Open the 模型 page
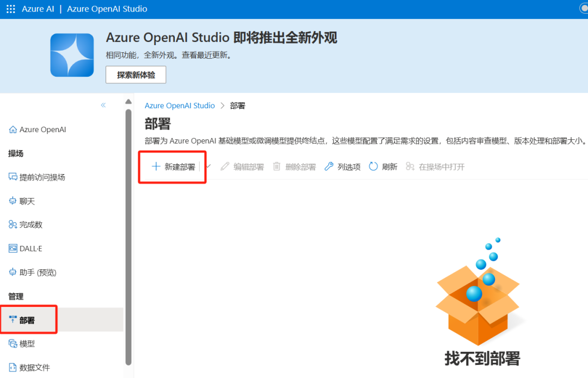 pos(27,344)
